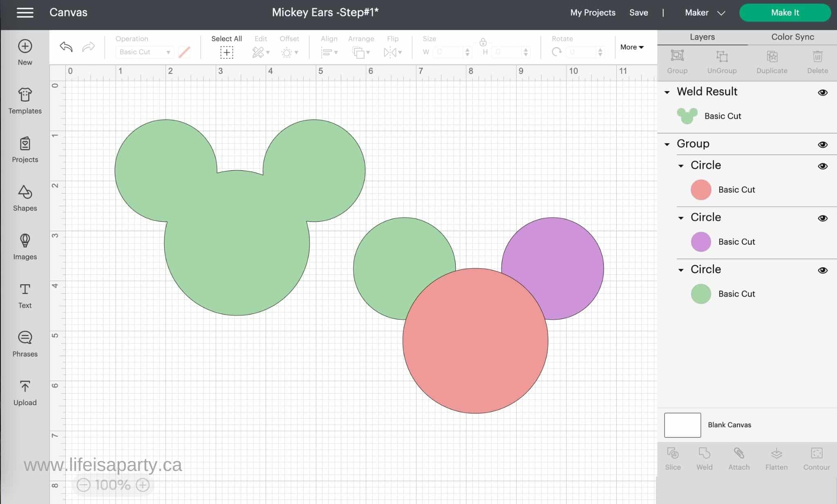This screenshot has height=504, width=837.
Task: Zoom out with the minus icon
Action: [83, 485]
